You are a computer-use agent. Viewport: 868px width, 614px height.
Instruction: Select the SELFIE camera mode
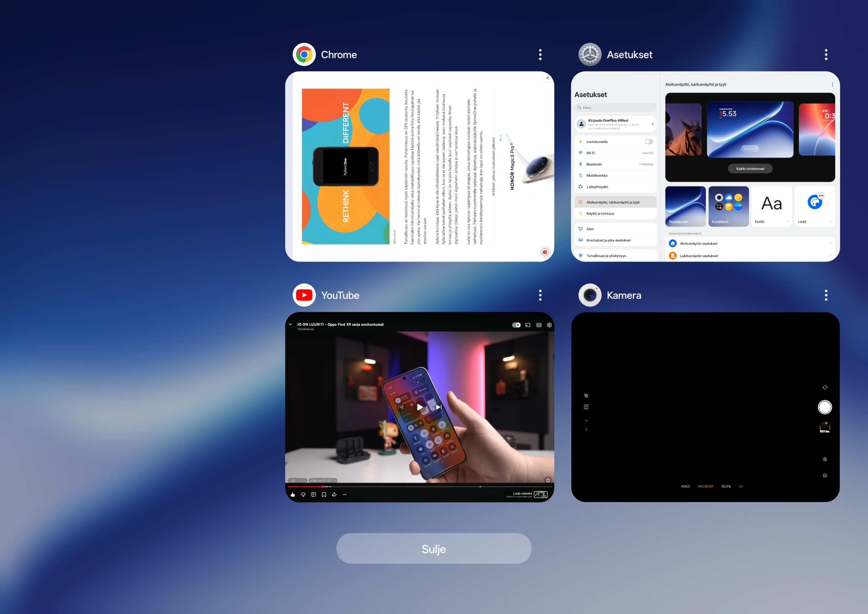pos(726,486)
